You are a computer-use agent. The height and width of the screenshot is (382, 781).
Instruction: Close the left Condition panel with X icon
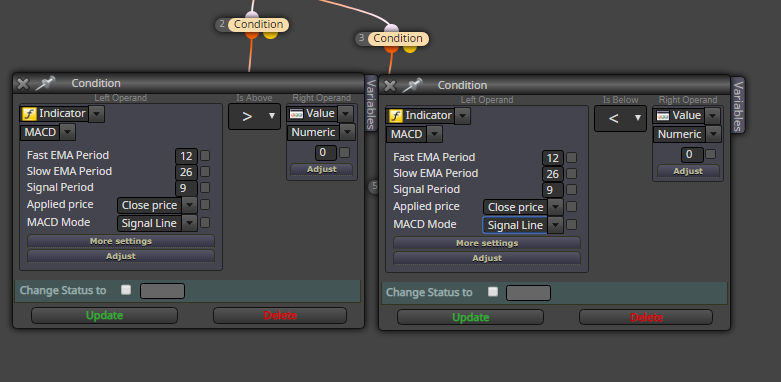(x=23, y=84)
